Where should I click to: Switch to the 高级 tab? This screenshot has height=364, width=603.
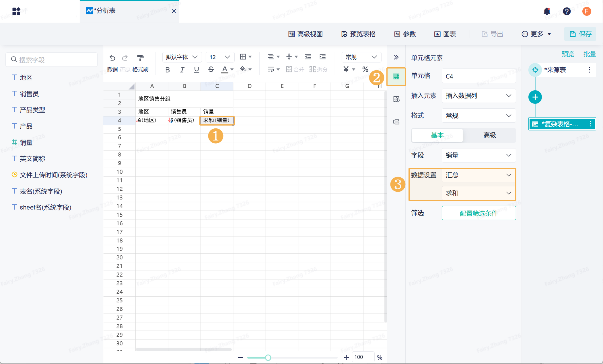(489, 135)
